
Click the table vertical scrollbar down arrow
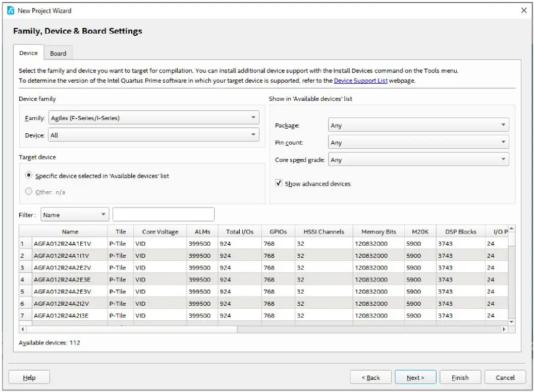coord(511,321)
